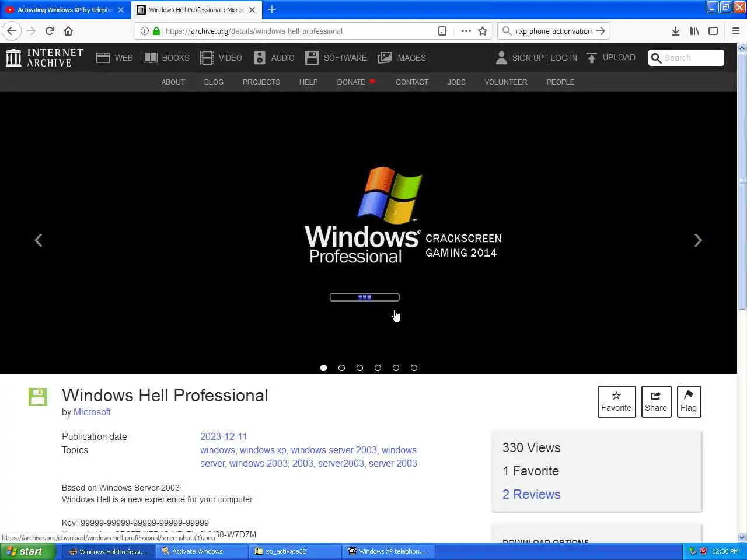
Task: Open the VOLUNTEER page
Action: tap(505, 82)
